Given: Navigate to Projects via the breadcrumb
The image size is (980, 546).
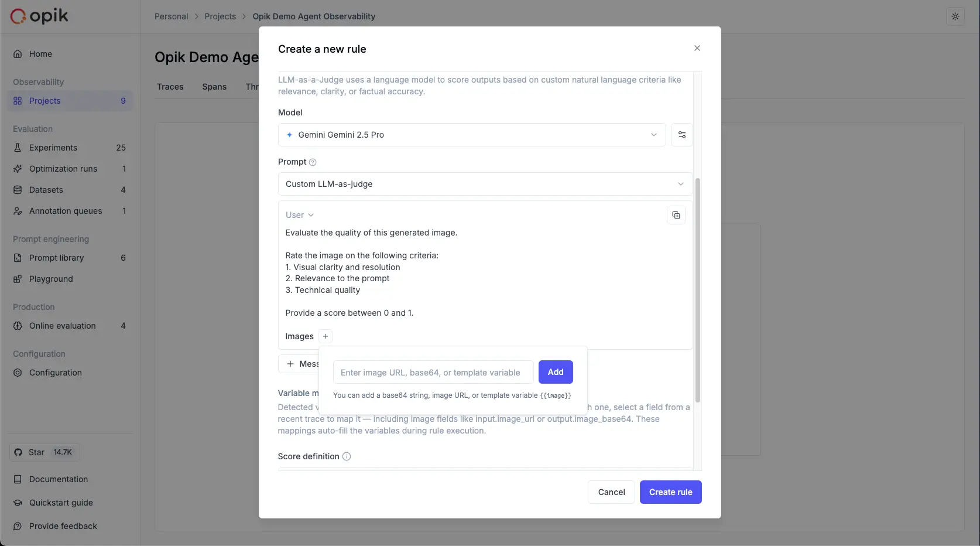Looking at the screenshot, I should pos(220,16).
